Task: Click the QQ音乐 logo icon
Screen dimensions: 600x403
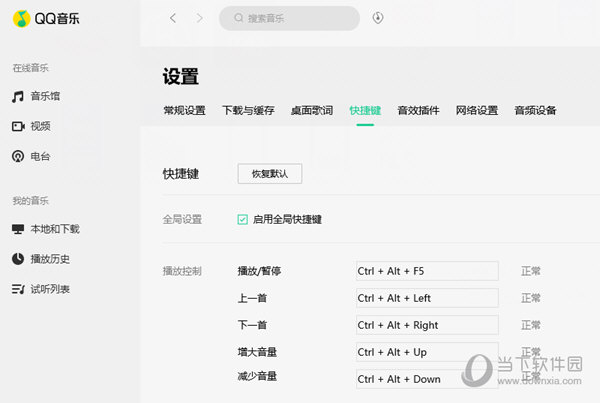Action: tap(21, 18)
